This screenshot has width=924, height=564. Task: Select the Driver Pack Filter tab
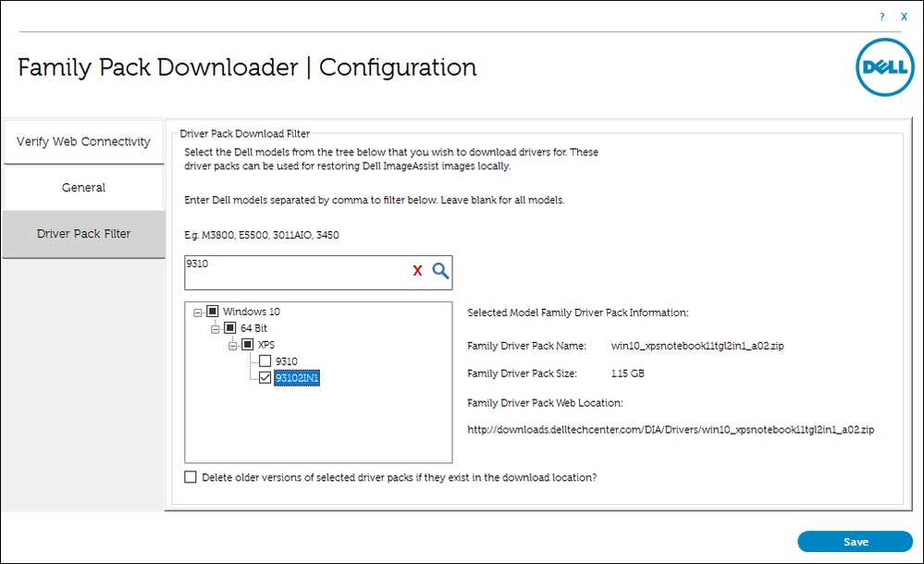83,234
